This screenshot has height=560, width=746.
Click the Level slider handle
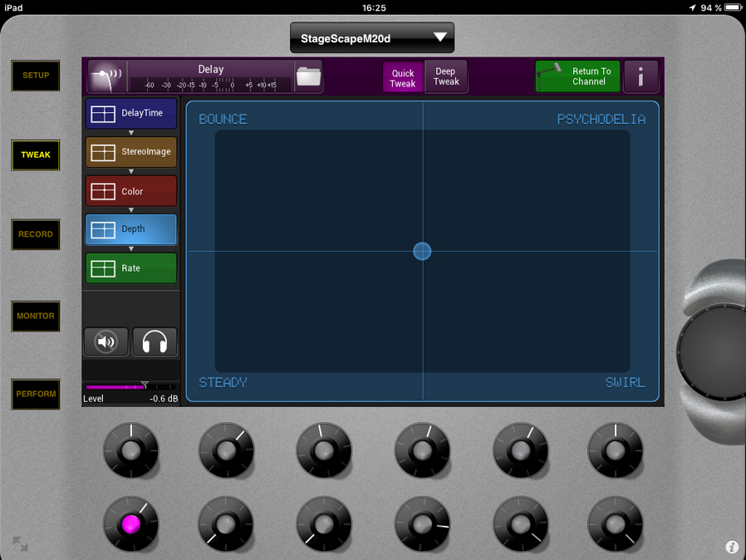(x=145, y=386)
